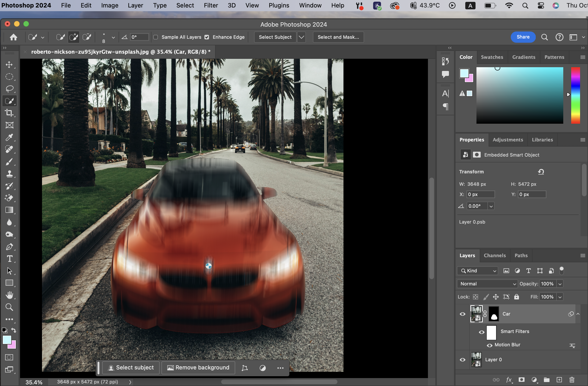Open the Filter menu

click(211, 5)
